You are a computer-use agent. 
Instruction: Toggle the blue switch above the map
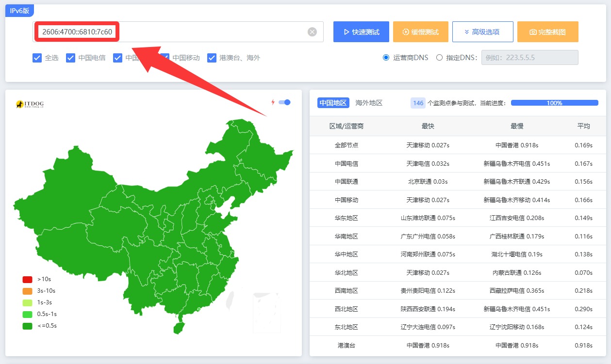284,102
